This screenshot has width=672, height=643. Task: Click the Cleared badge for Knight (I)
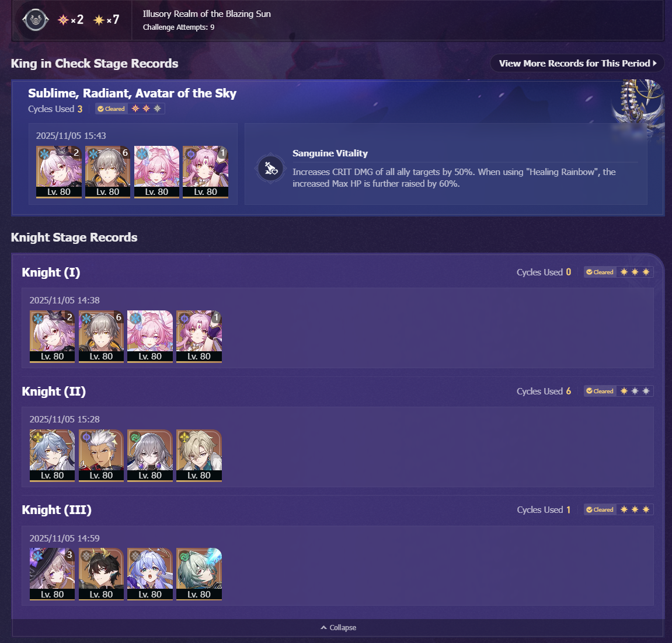point(600,272)
